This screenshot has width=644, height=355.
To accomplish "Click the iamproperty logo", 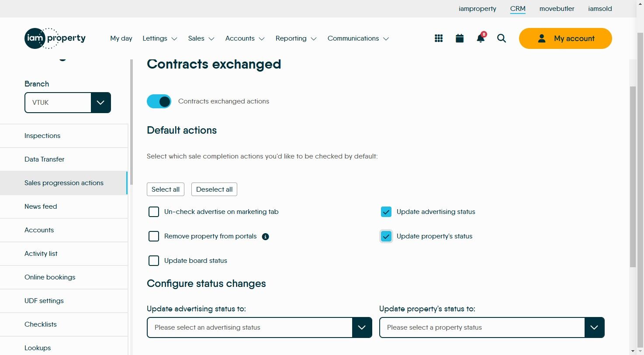I will 55,38.
